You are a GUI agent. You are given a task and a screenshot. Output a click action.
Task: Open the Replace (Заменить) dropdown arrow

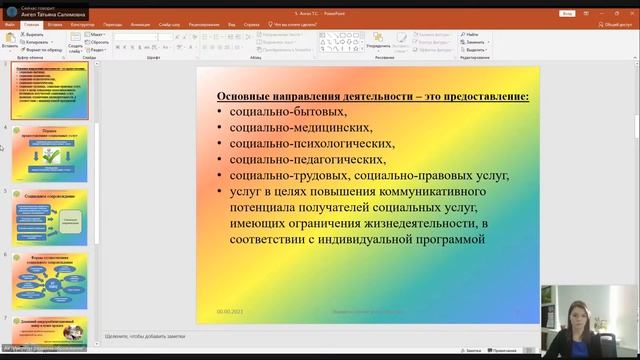point(489,42)
